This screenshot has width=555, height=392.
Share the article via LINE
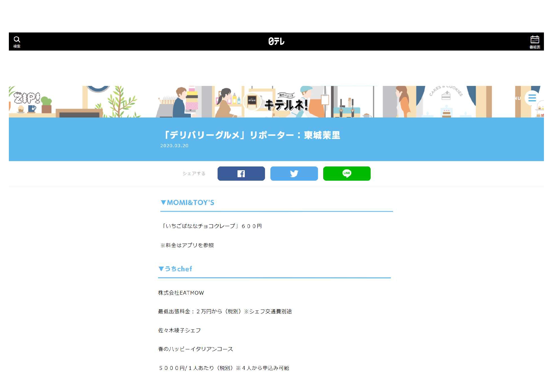point(347,173)
